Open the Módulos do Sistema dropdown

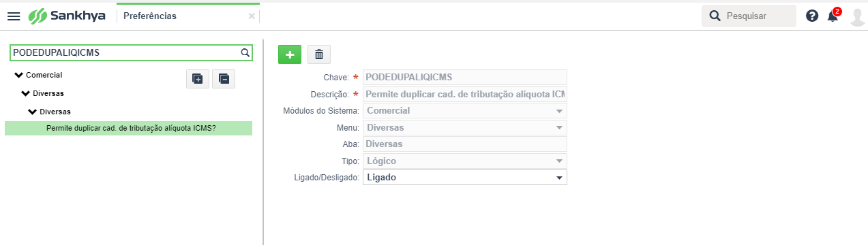[x=465, y=110]
